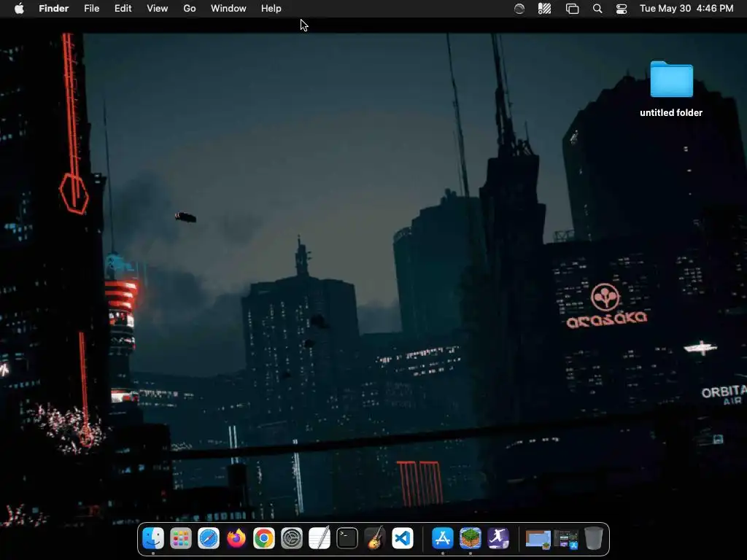Launch GarageBand from the Dock
This screenshot has width=747, height=560.
click(374, 539)
